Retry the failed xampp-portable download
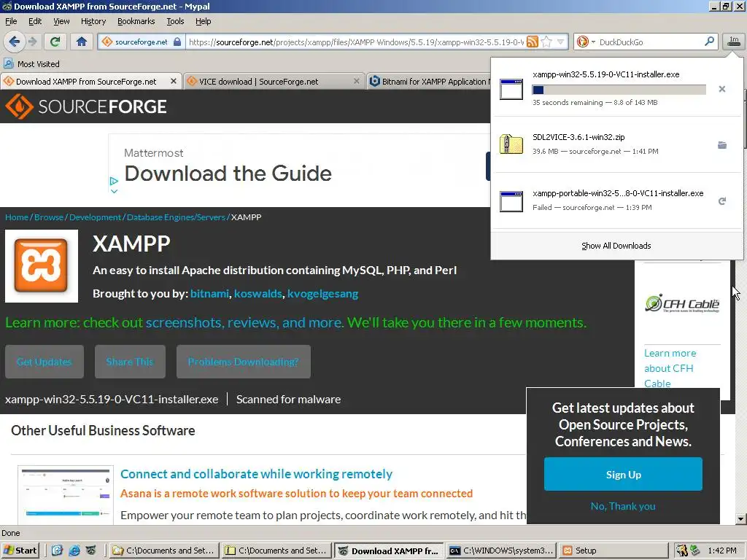Screen dimensions: 747x560 click(721, 201)
